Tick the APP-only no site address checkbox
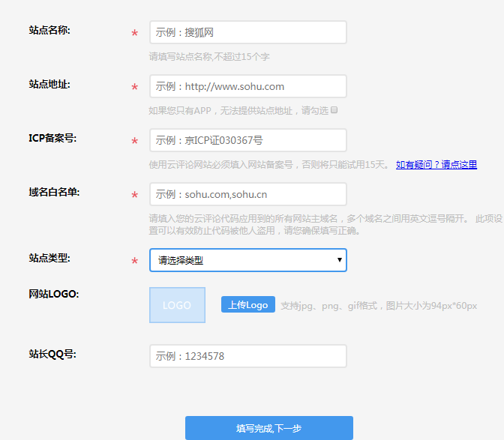The height and width of the screenshot is (440, 504). (x=334, y=109)
